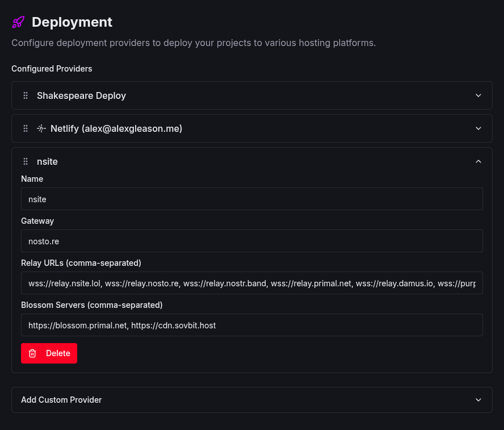The height and width of the screenshot is (430, 504).
Task: Click into the Relay URLs text field
Action: tap(251, 283)
